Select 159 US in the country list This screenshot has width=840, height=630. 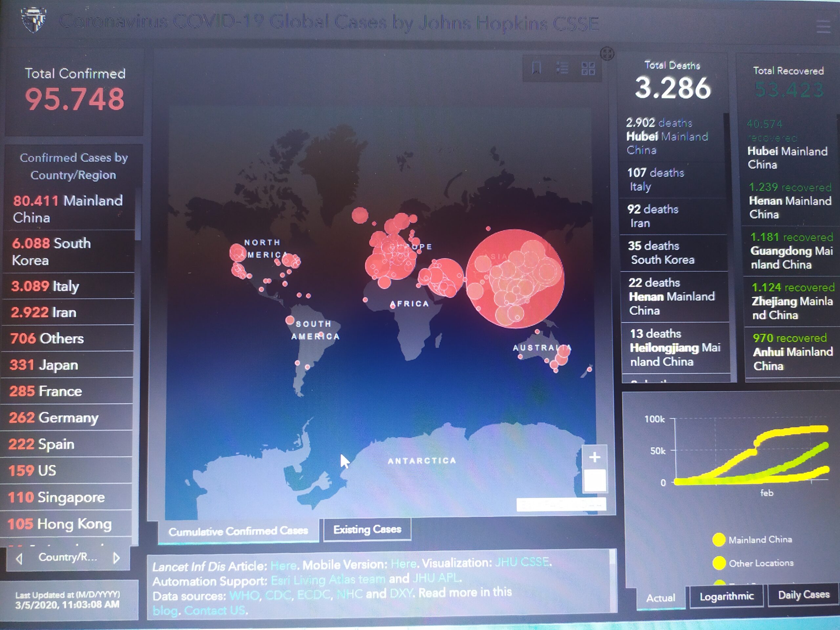[x=66, y=471]
